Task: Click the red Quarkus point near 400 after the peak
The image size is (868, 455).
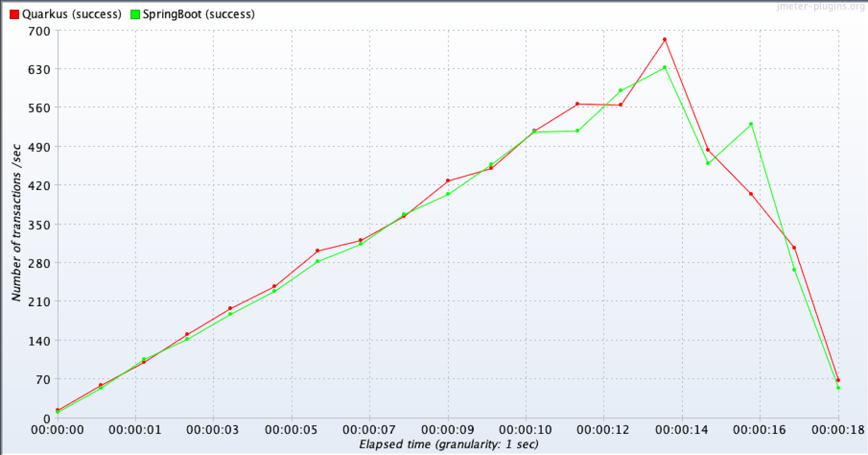Action: coord(751,194)
